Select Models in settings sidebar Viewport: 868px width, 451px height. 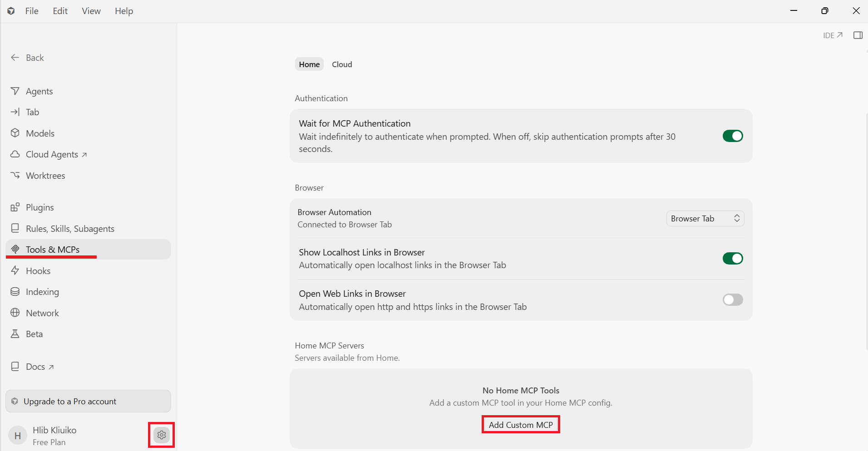click(x=89, y=133)
